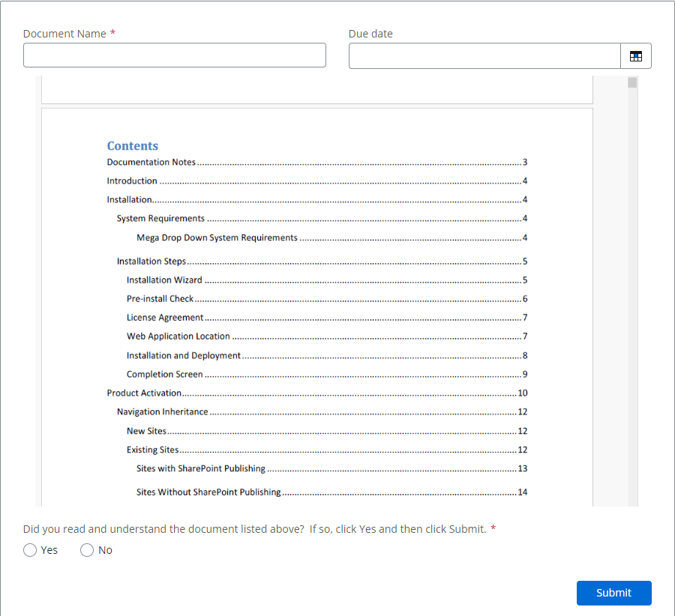Screen dimensions: 675x616
Task: Select the No radio button
Action: (x=87, y=550)
